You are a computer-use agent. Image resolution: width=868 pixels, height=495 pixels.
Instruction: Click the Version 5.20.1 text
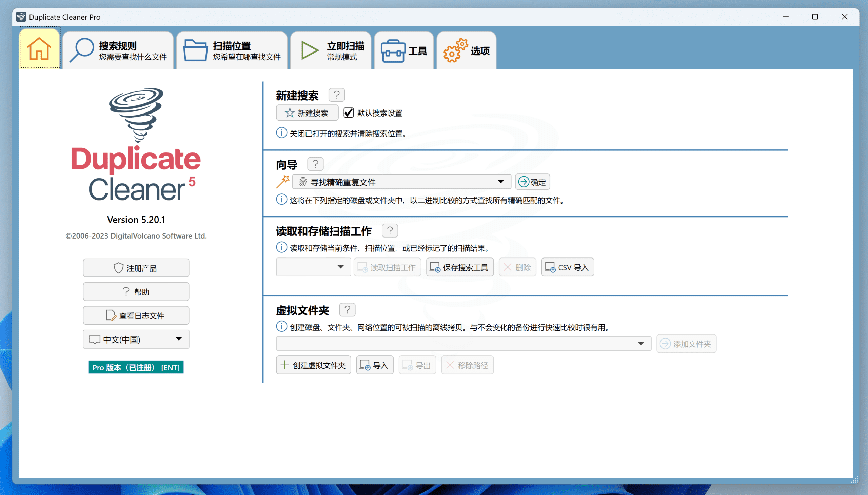[x=136, y=220]
